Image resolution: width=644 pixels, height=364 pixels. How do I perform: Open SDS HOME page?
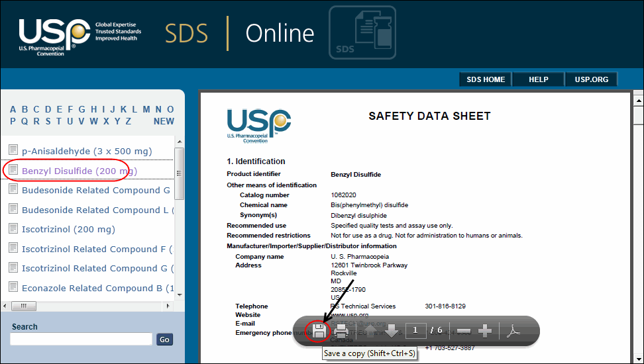pos(486,79)
